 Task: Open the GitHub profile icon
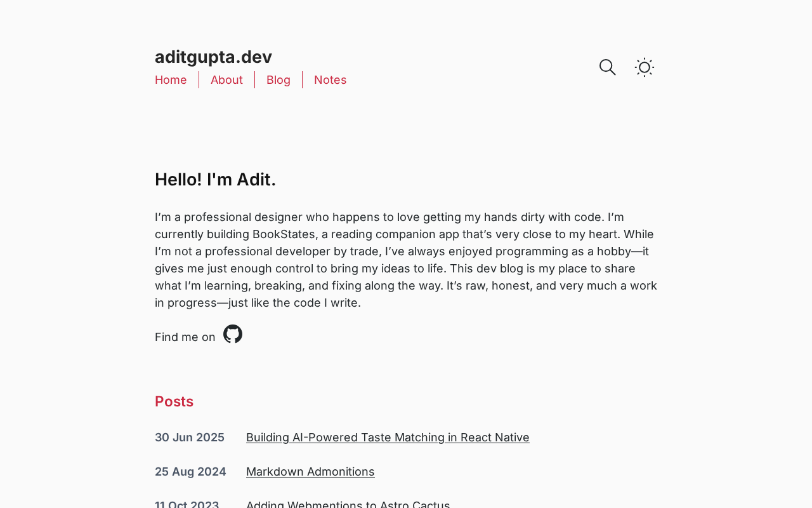(x=233, y=334)
